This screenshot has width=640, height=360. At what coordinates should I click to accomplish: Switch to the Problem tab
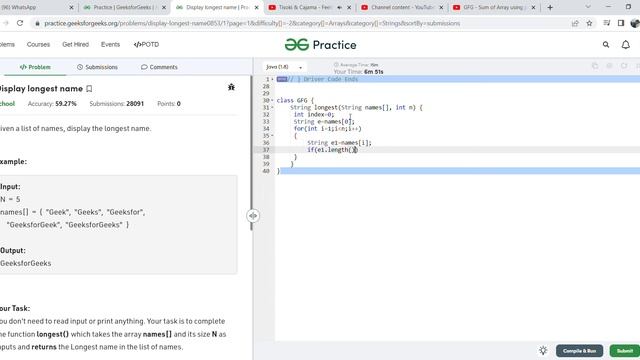[35, 67]
